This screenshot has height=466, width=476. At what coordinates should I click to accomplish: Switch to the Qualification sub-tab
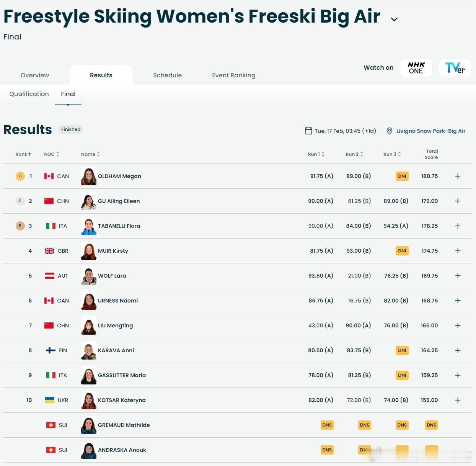29,94
